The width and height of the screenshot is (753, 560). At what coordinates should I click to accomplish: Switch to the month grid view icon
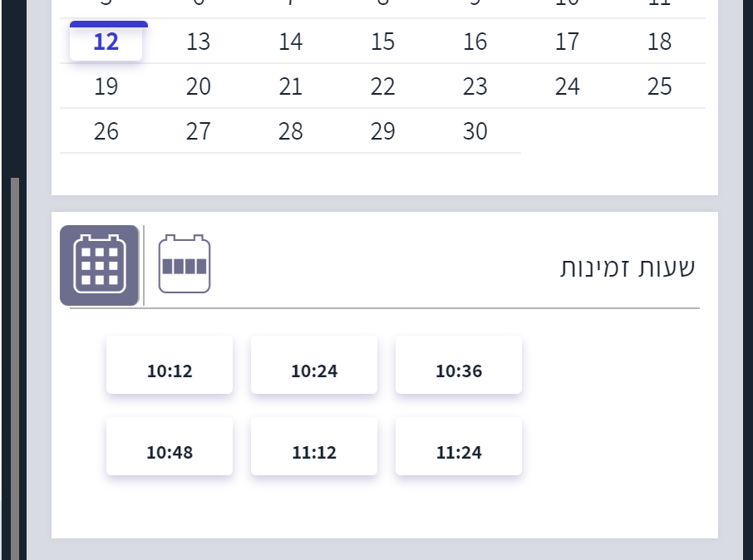(99, 265)
